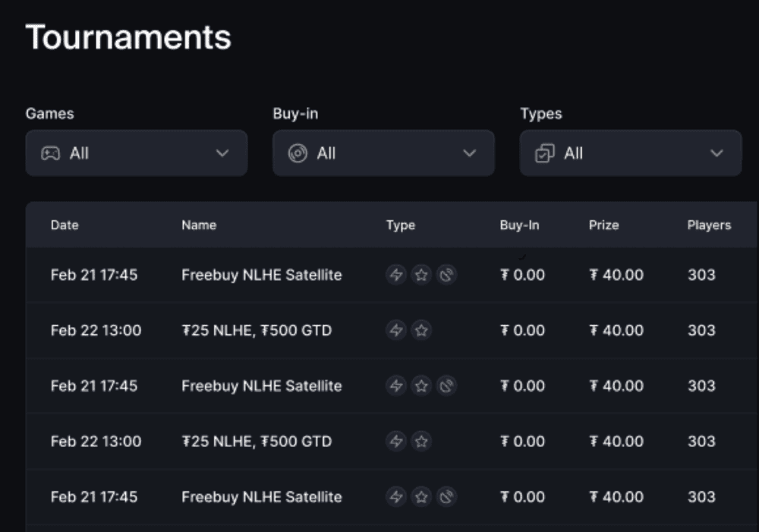Open the first Freebuy NLHE Satellite tournament
The height and width of the screenshot is (532, 759).
tap(261, 275)
